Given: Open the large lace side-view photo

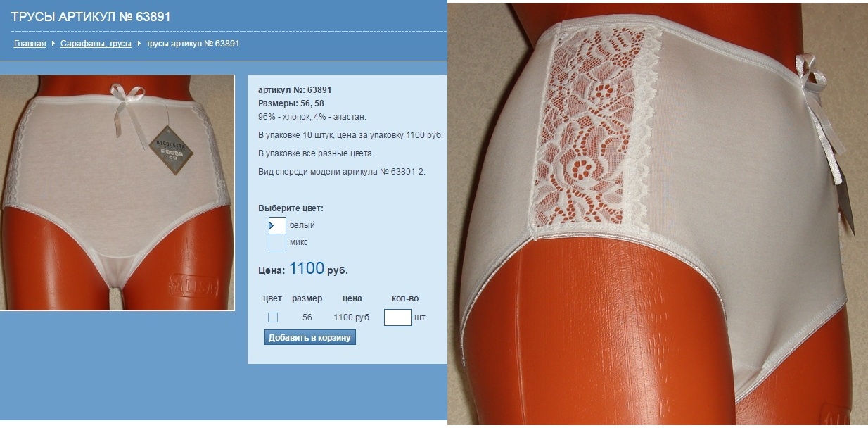Looking at the screenshot, I should 658,214.
